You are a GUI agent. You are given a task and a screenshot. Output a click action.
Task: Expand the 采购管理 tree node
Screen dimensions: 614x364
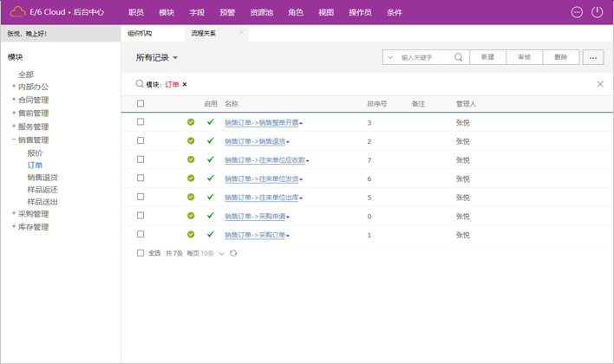coord(14,214)
